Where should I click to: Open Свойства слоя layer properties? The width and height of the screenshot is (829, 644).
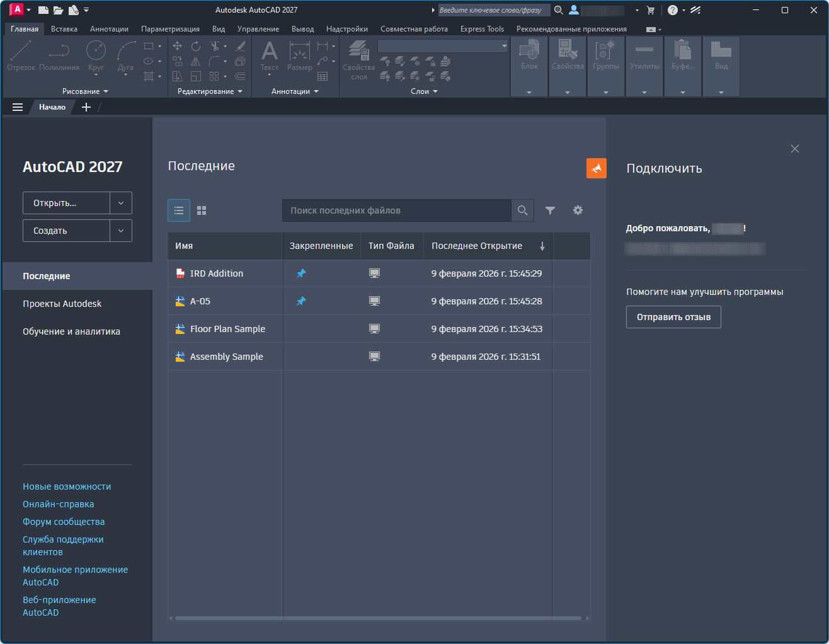coord(358,60)
